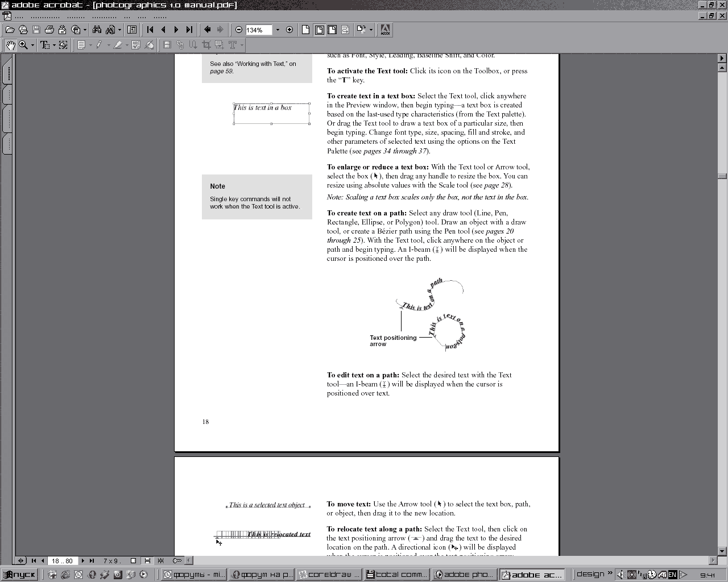Click the Pencil tool
The width and height of the screenshot is (728, 582).
(100, 45)
